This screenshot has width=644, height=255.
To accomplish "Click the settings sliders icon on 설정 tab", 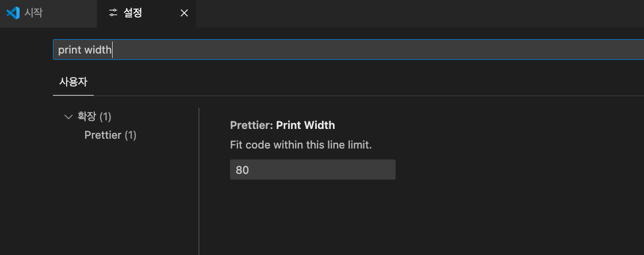I will [x=113, y=13].
